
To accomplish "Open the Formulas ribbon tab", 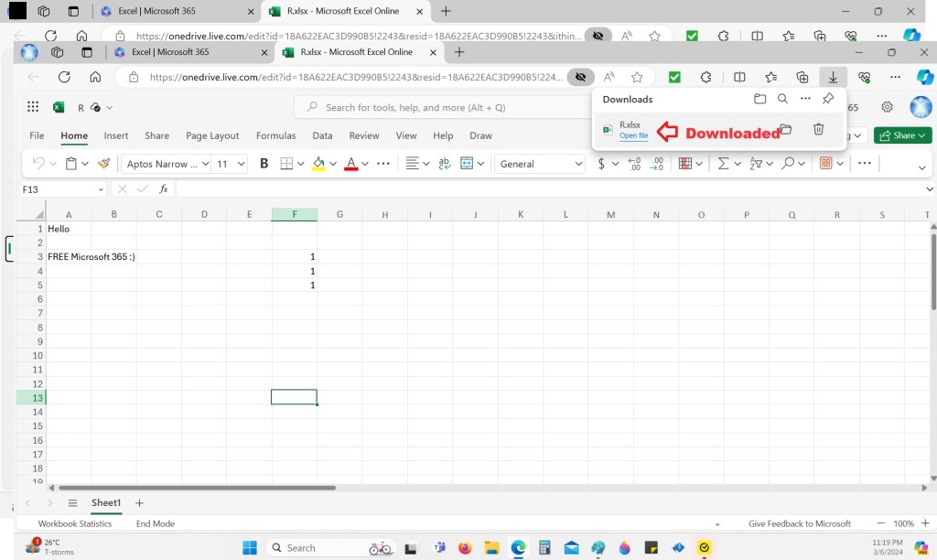I will pyautogui.click(x=275, y=135).
